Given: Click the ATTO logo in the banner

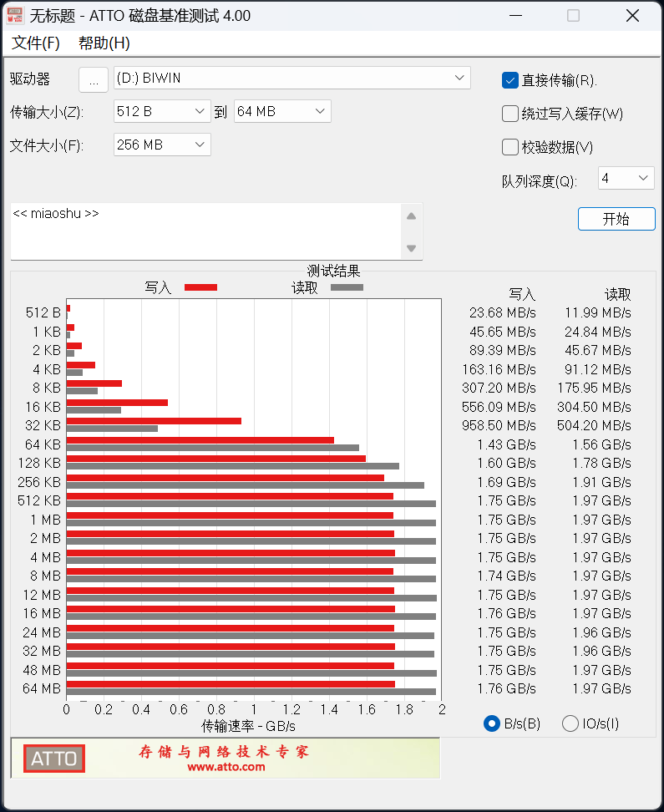Looking at the screenshot, I should tap(53, 759).
